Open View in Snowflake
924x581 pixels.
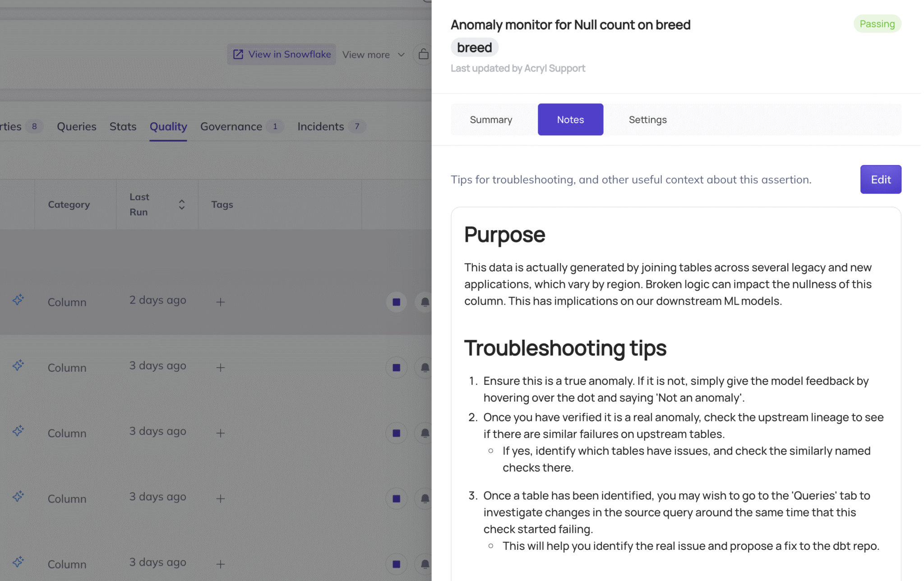[x=281, y=54]
